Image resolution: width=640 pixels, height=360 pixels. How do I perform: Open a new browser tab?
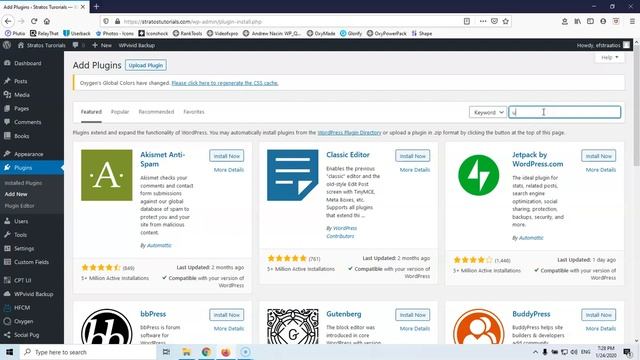97,7
